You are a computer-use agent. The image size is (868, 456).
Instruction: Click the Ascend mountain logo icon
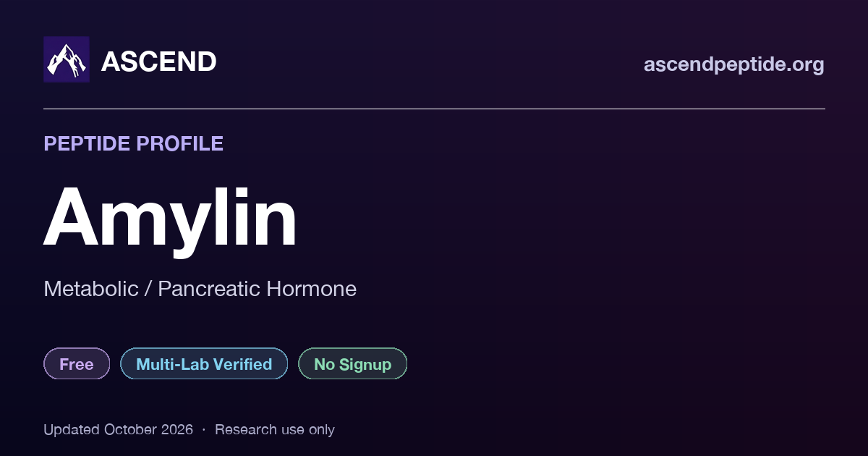[x=67, y=59]
